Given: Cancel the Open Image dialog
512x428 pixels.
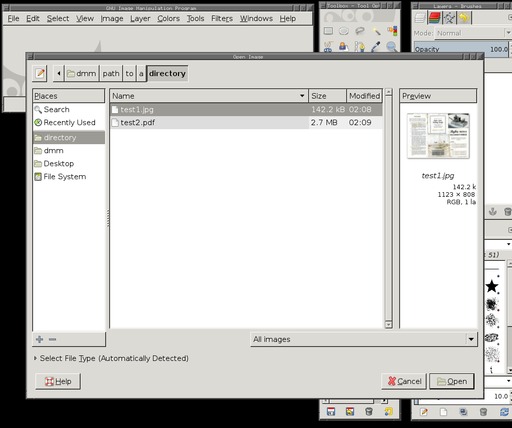Looking at the screenshot, I should click(x=404, y=381).
